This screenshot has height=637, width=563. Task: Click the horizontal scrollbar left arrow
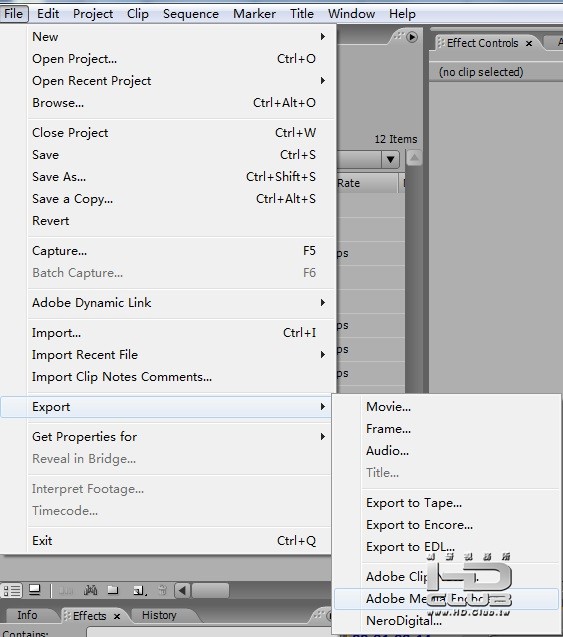182,590
